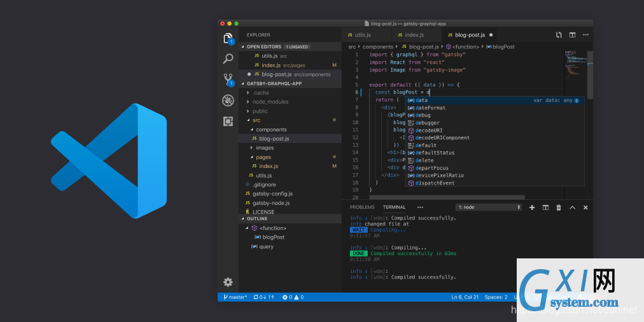Choose dateFormat from autocomplete list
Image resolution: width=644 pixels, height=322 pixels.
click(x=495, y=108)
